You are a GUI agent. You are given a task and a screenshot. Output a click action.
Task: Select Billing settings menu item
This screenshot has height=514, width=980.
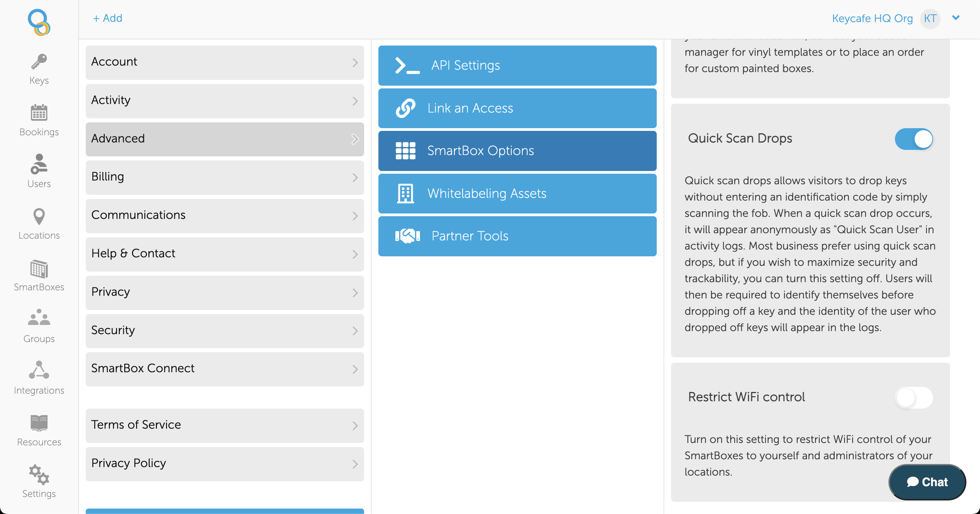point(225,177)
